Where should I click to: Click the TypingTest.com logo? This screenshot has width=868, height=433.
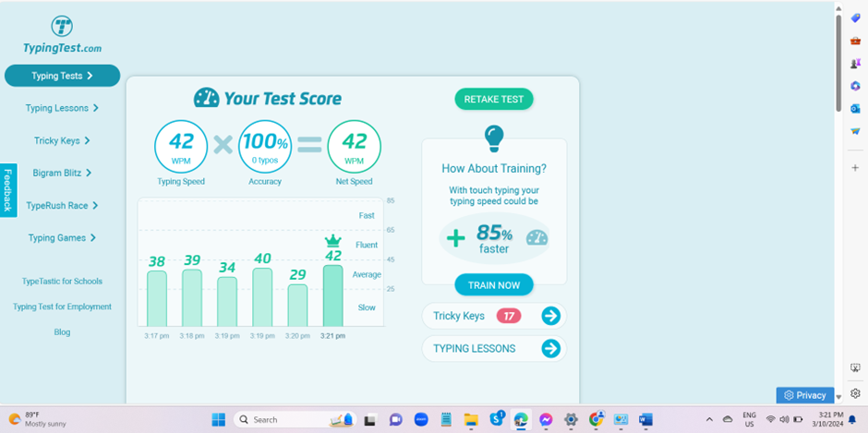(62, 35)
